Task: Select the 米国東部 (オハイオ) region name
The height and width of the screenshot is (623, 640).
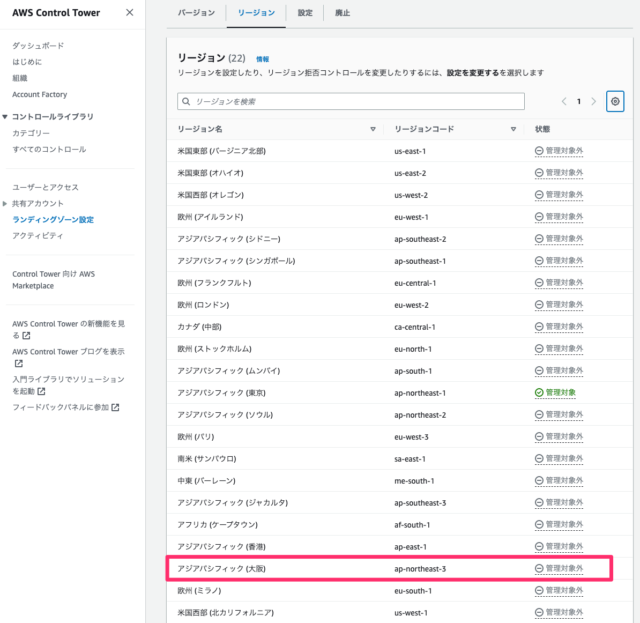Action: point(210,173)
